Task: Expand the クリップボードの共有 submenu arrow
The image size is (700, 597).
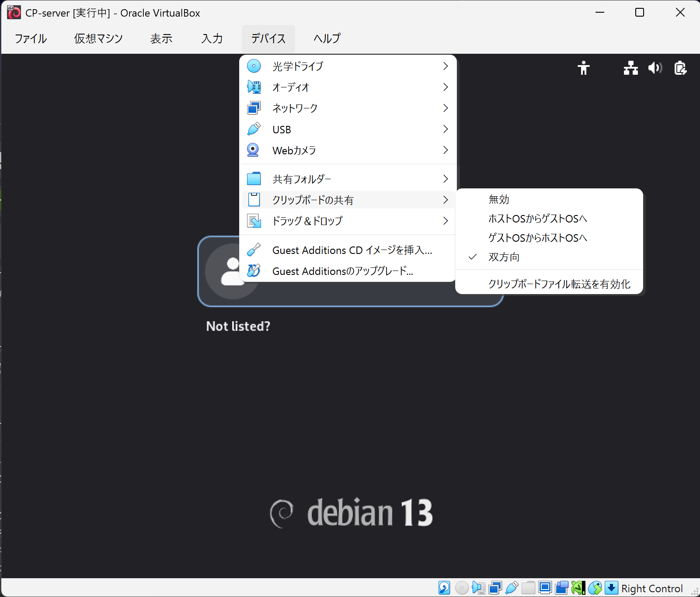Action: pyautogui.click(x=446, y=200)
